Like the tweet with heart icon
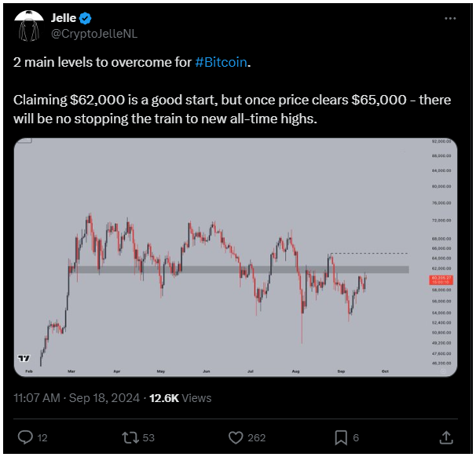Image resolution: width=476 pixels, height=457 pixels. (236, 437)
